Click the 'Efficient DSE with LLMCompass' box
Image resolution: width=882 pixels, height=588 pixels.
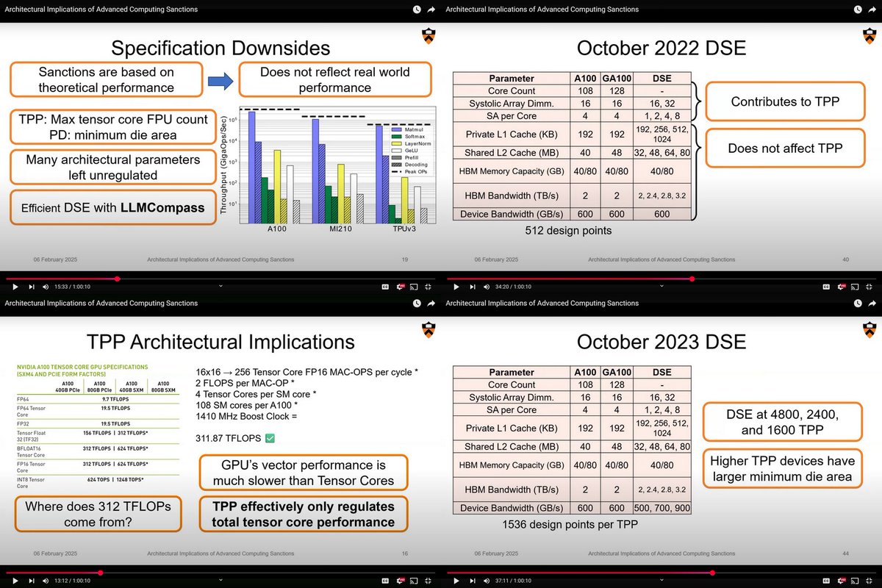pos(113,207)
